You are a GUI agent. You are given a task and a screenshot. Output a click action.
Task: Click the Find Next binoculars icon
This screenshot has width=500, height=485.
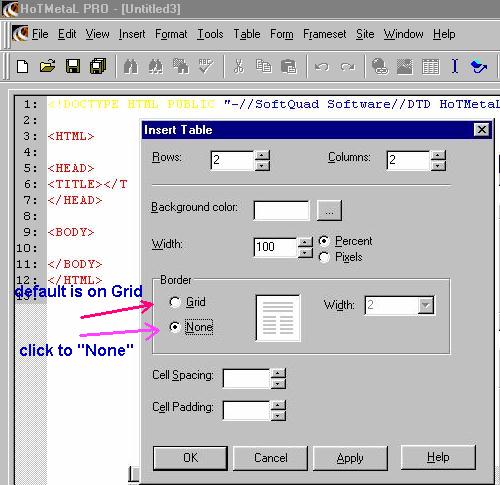[x=156, y=66]
